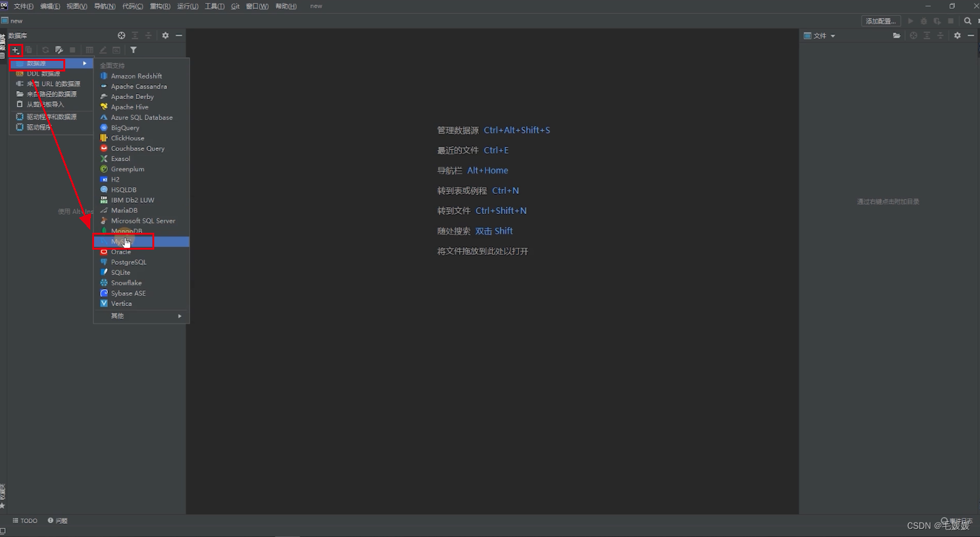
Task: Open the Git menu
Action: (235, 6)
